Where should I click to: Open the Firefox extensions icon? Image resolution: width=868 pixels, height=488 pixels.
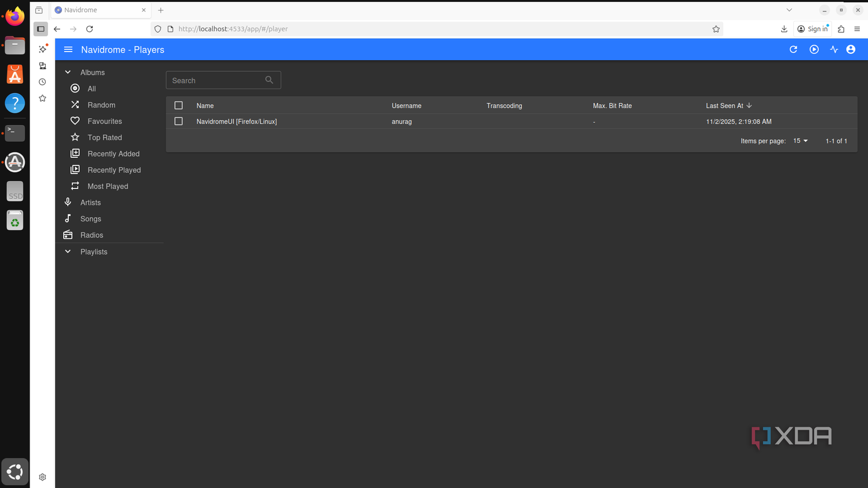click(841, 29)
